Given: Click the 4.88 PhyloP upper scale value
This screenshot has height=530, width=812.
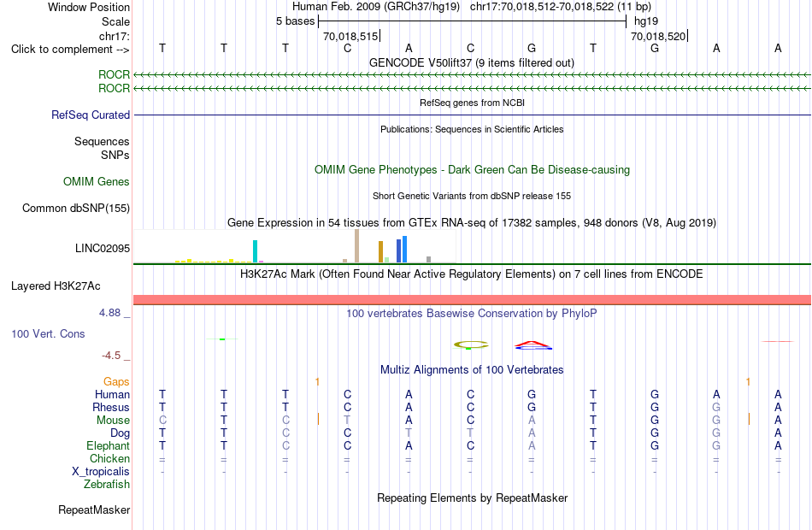Looking at the screenshot, I should [109, 313].
